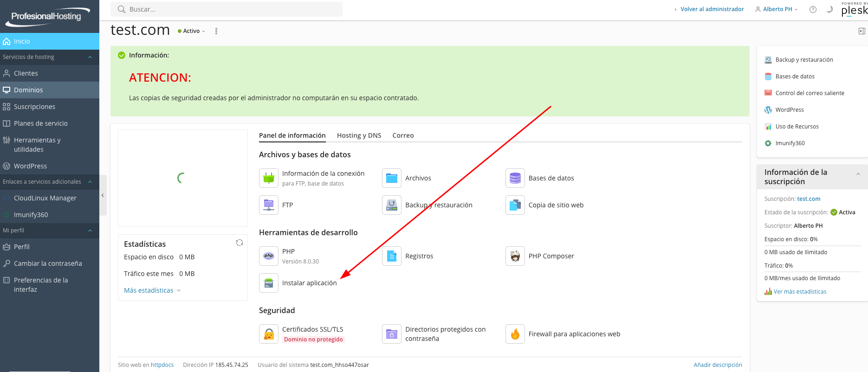Refresh the Estadísticas panel
Screen dimensions: 868x372
tap(240, 243)
